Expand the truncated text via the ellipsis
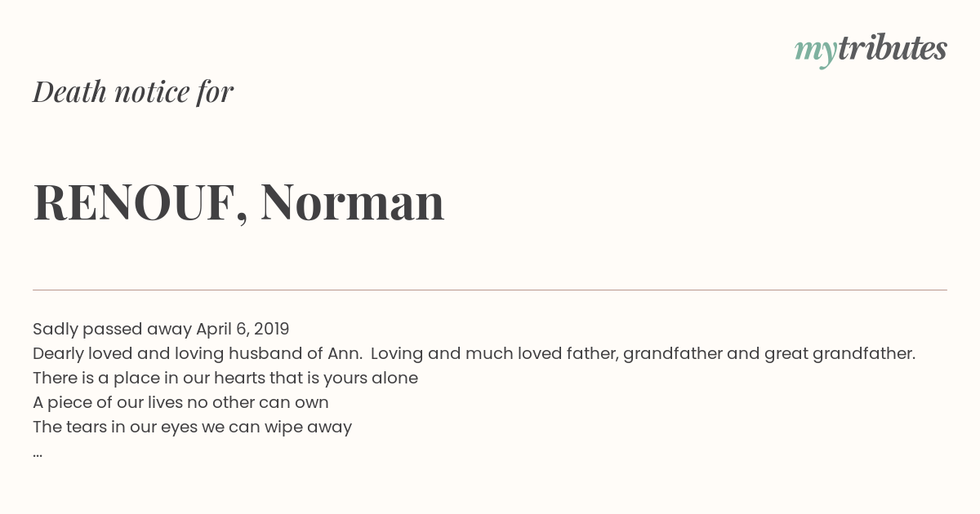This screenshot has height=514, width=980. click(38, 454)
